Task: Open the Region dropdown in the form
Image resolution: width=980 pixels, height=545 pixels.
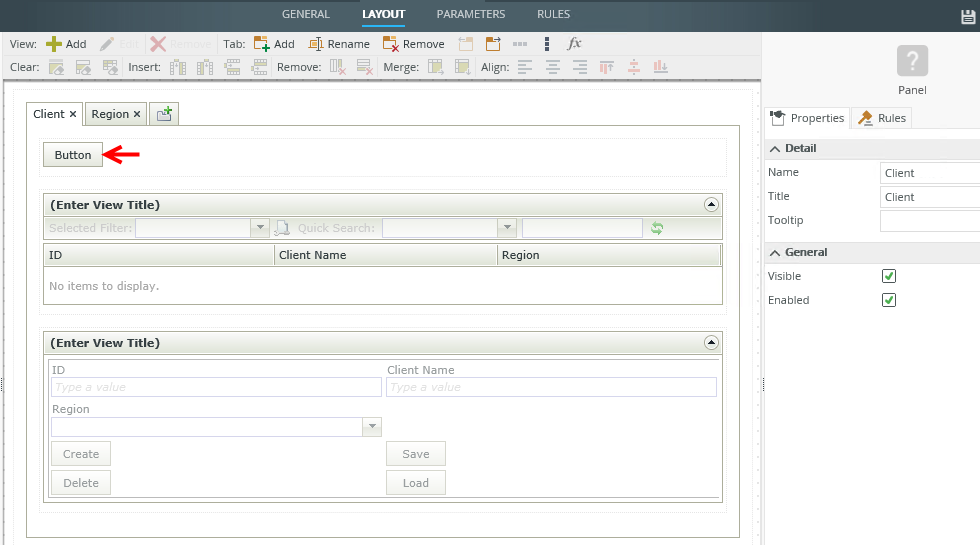Action: point(372,427)
